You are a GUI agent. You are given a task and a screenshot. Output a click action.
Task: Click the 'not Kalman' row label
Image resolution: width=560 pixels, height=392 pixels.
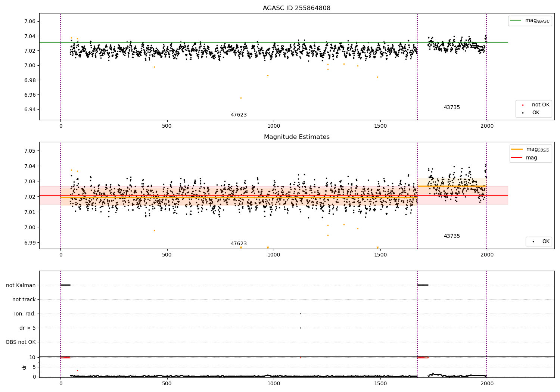(x=21, y=285)
